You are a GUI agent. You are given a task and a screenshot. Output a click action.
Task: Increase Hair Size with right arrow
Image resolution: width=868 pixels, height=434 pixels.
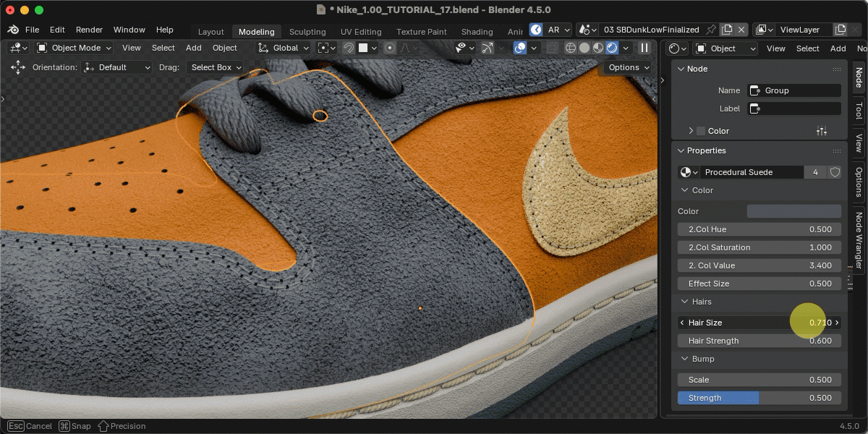[x=837, y=323]
